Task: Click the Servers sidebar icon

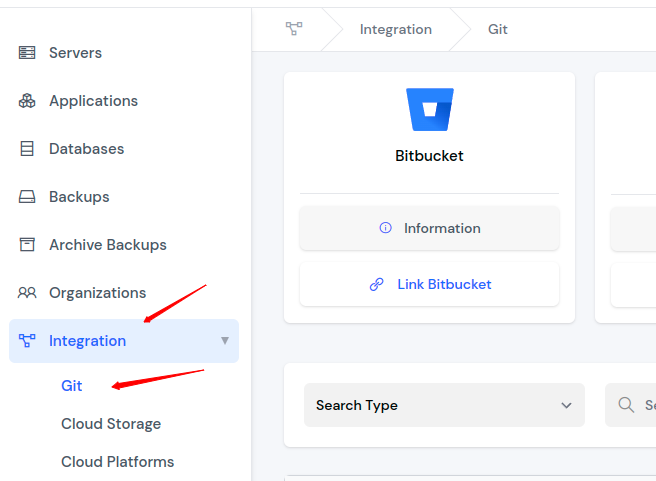Action: (x=27, y=53)
